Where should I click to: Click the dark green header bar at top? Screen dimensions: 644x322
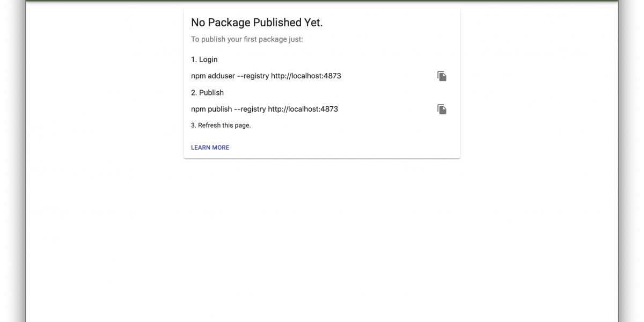322,1
